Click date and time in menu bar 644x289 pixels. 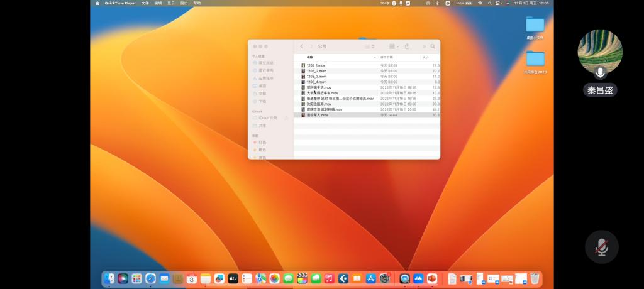tap(531, 3)
